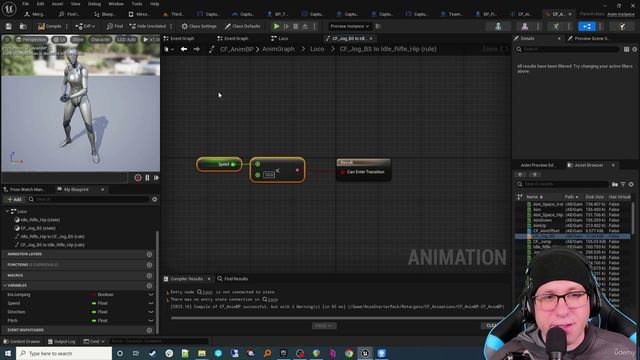This screenshot has width=640, height=360.
Task: Click the IsJumping Boolean type color pill
Action: (94, 294)
